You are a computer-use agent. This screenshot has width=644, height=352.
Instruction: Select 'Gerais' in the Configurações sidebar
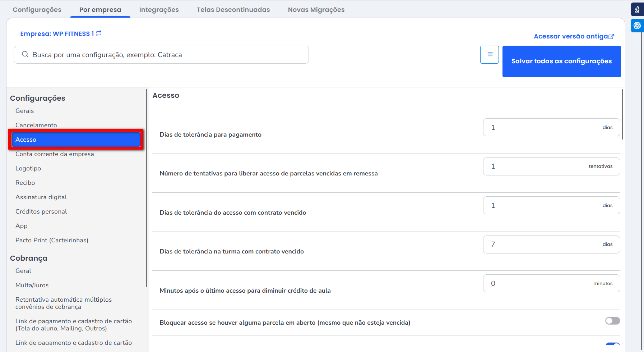[24, 111]
